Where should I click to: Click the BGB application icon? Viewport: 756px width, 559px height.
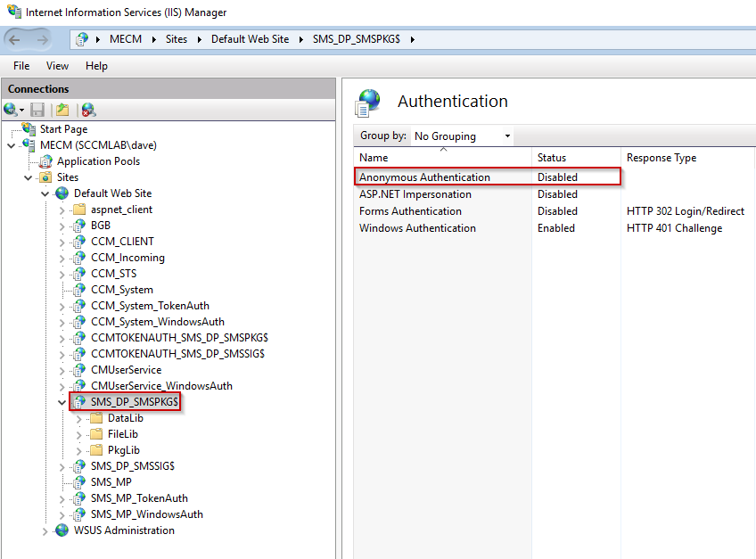(x=78, y=226)
